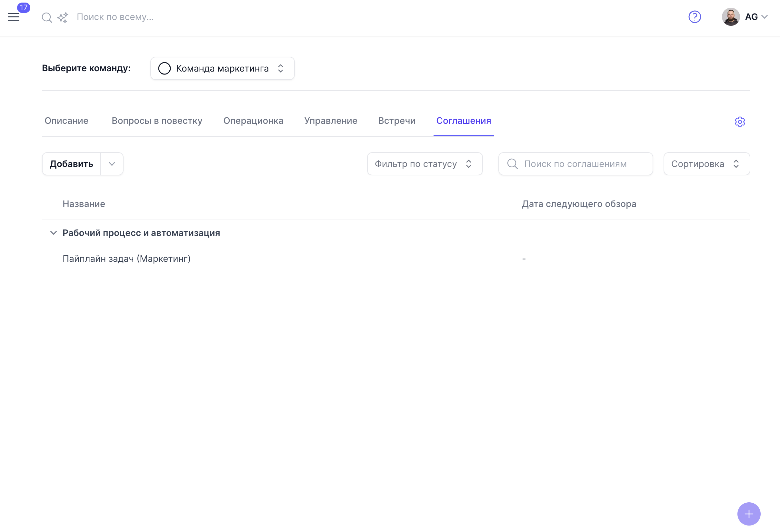
Task: Open the hamburger navigation menu
Action: point(14,17)
